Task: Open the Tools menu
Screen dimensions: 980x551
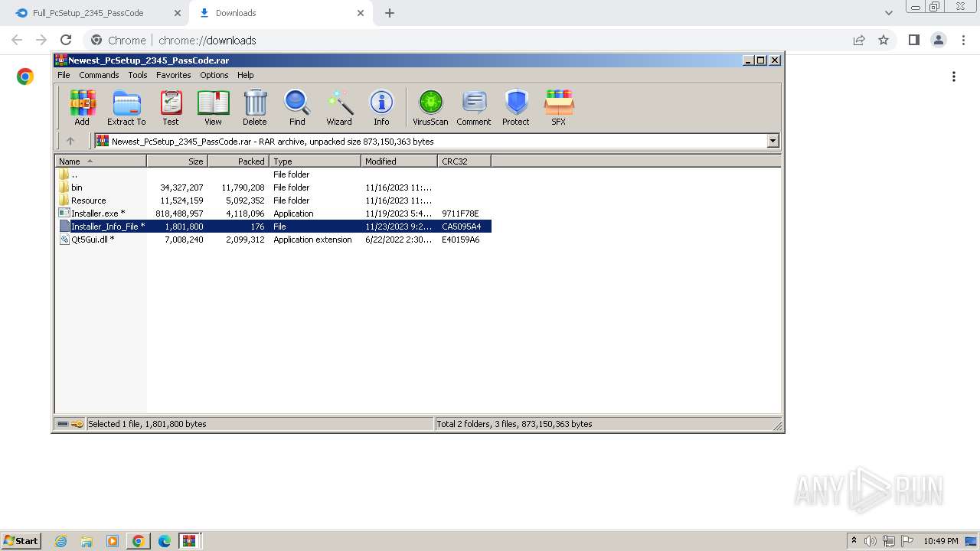Action: pyautogui.click(x=138, y=75)
